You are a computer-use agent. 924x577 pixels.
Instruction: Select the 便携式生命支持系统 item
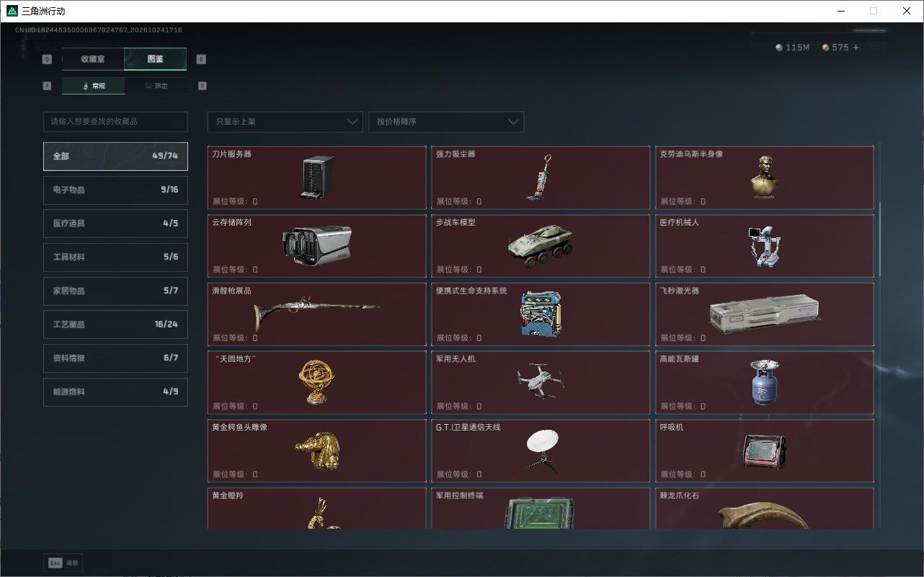tap(541, 314)
